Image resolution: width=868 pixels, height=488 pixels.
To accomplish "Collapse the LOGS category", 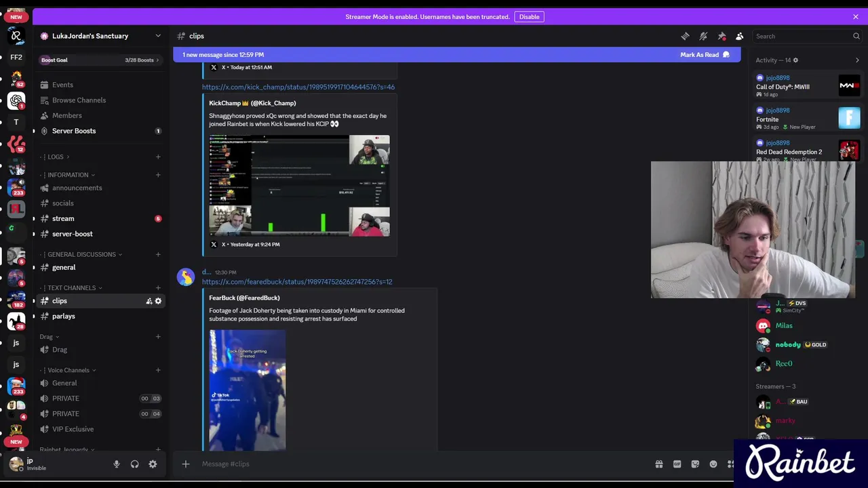I will [56, 157].
